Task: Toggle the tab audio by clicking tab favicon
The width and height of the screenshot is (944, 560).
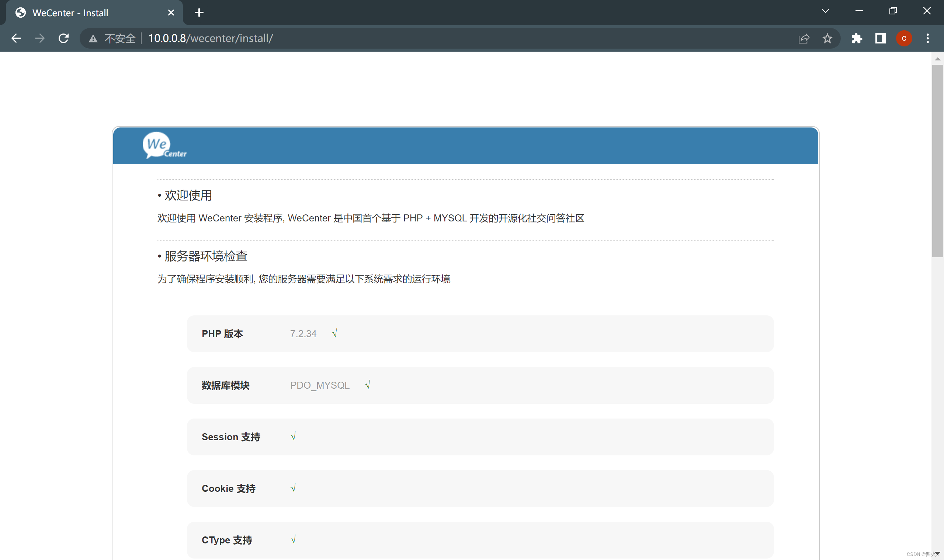Action: [21, 13]
